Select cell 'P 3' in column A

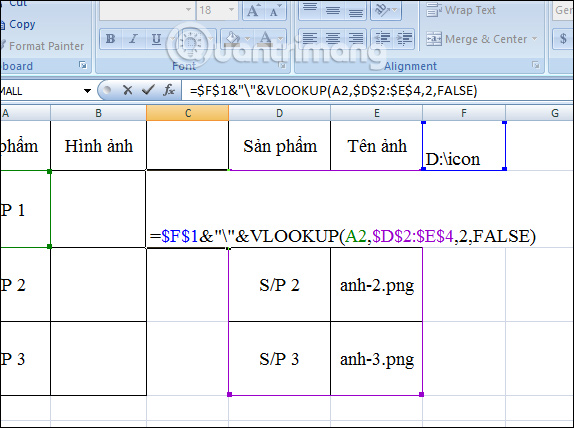coord(25,359)
